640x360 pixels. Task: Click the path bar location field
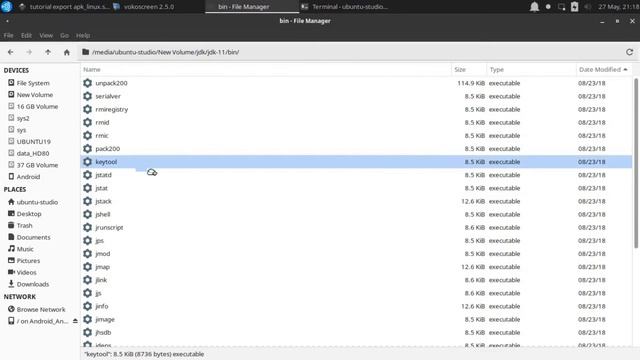(x=351, y=52)
